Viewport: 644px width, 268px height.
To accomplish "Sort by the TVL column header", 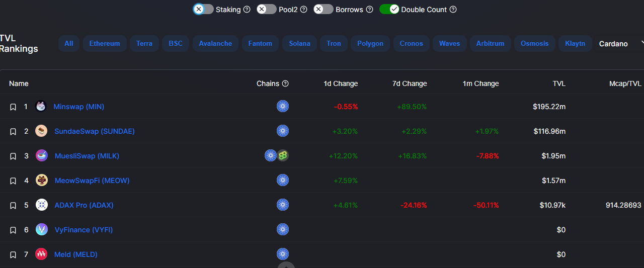I will pos(559,83).
